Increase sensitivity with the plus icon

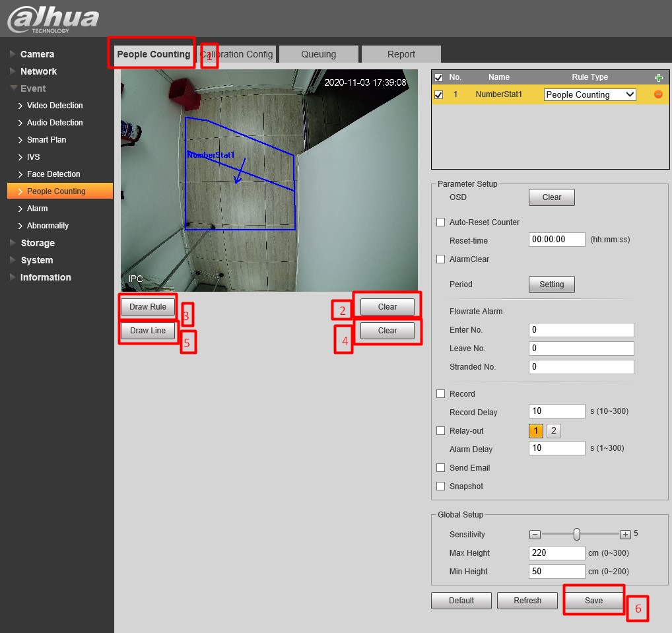pos(625,535)
